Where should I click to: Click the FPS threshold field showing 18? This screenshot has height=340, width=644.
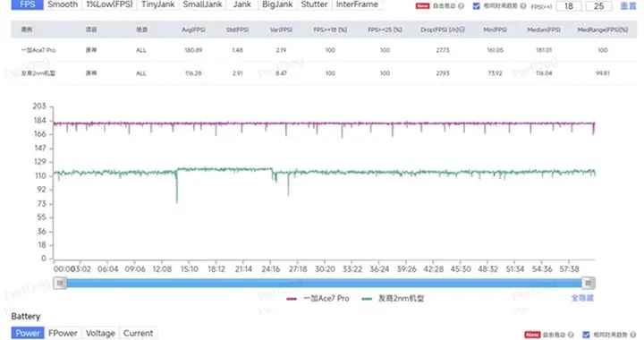(x=569, y=6)
